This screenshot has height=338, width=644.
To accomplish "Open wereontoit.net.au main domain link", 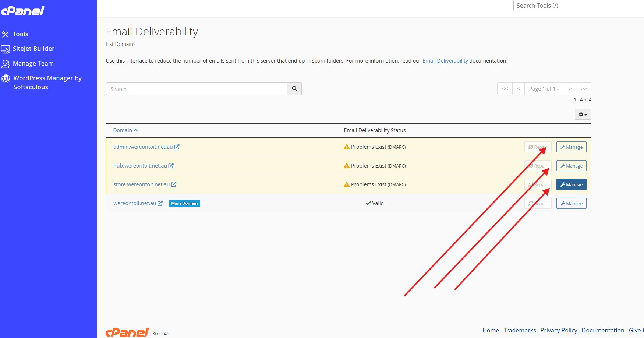I will point(135,203).
